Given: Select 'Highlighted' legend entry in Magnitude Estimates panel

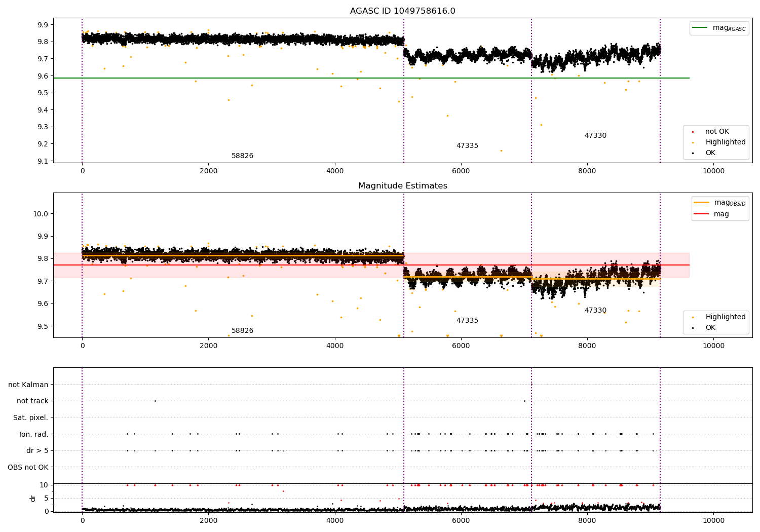Looking at the screenshot, I should 726,317.
